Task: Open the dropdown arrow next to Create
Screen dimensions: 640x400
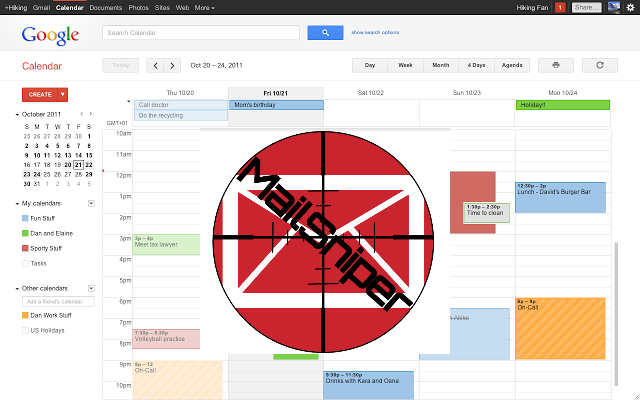Action: (x=63, y=94)
